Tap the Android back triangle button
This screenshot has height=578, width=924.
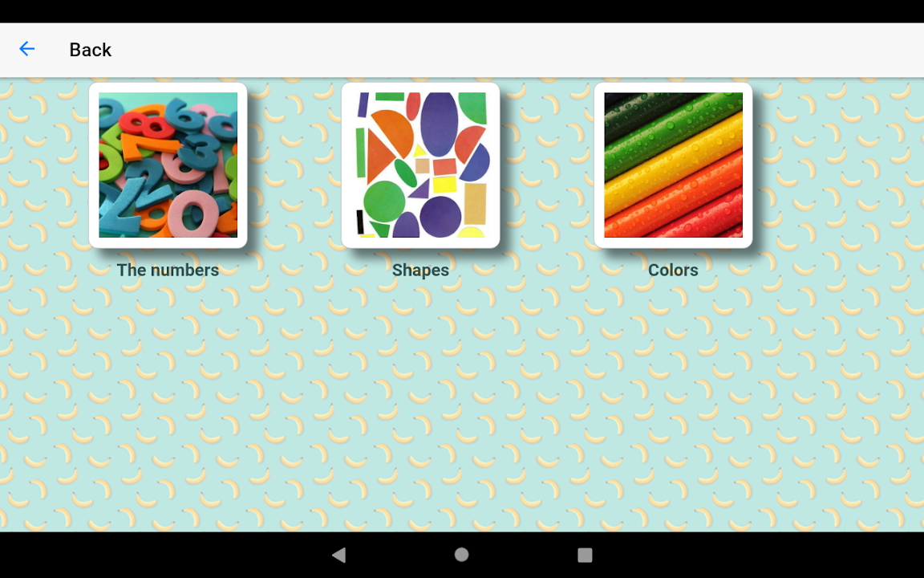pos(338,555)
